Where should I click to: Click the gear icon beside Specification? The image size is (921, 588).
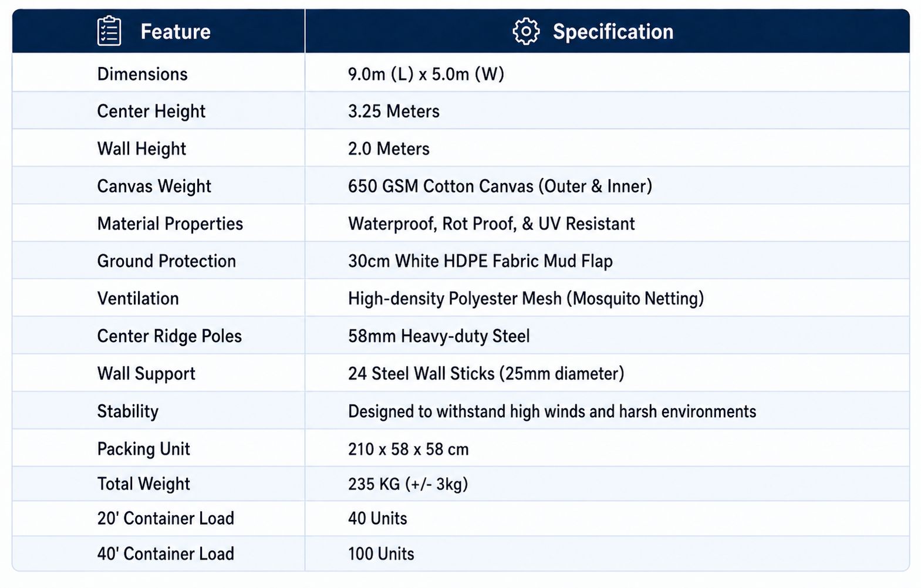pos(525,31)
